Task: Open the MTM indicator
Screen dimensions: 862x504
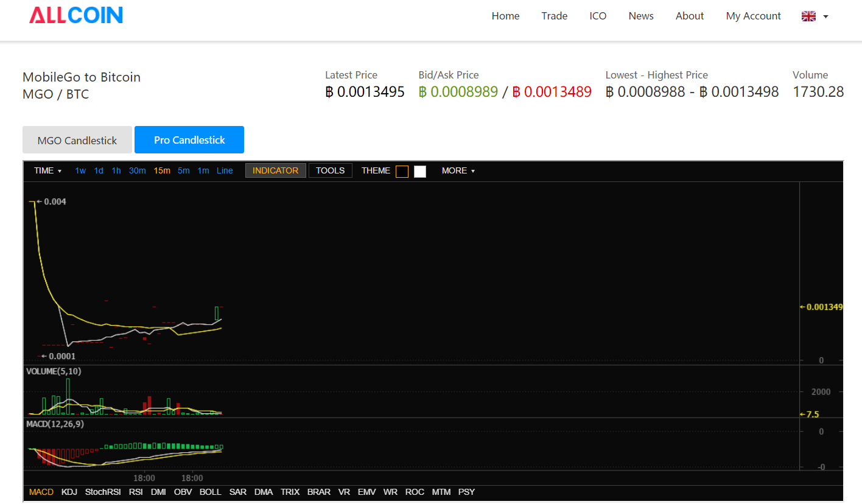Action: tap(441, 492)
